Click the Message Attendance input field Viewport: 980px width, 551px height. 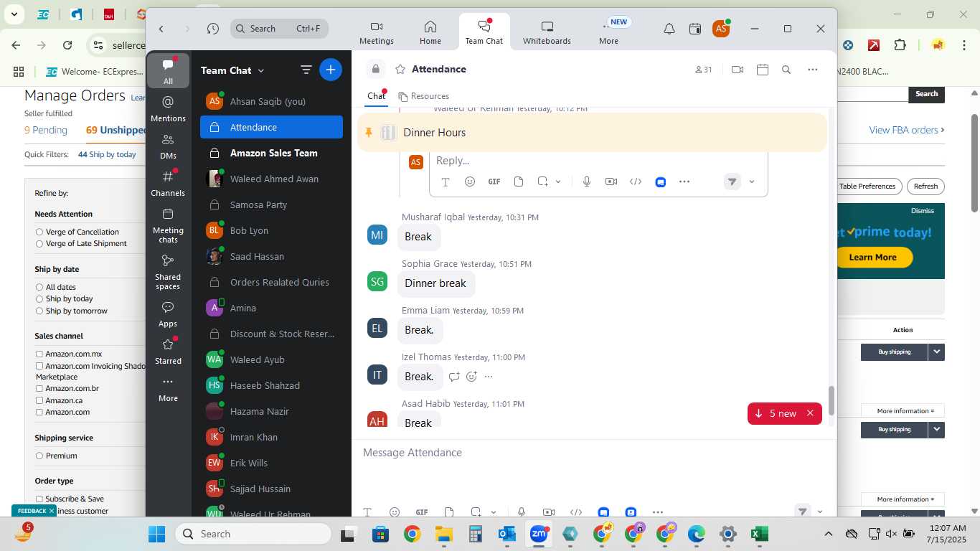(x=593, y=453)
